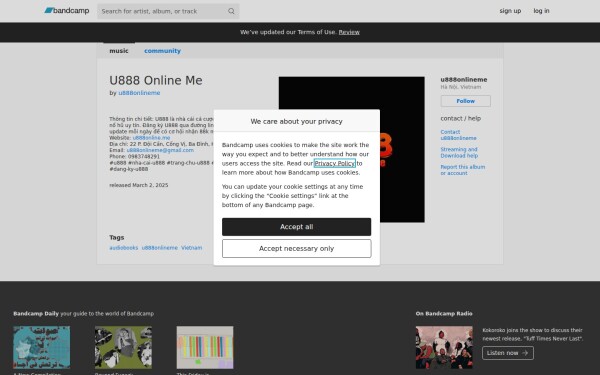Click the u888onlineme@gmail.com email link
Viewport: 600px width, 375px height.
pos(160,150)
